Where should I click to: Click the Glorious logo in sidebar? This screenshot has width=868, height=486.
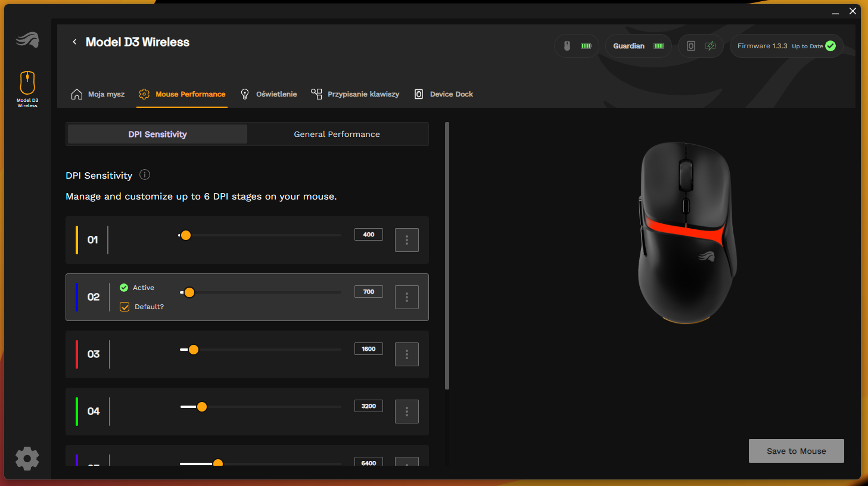27,40
